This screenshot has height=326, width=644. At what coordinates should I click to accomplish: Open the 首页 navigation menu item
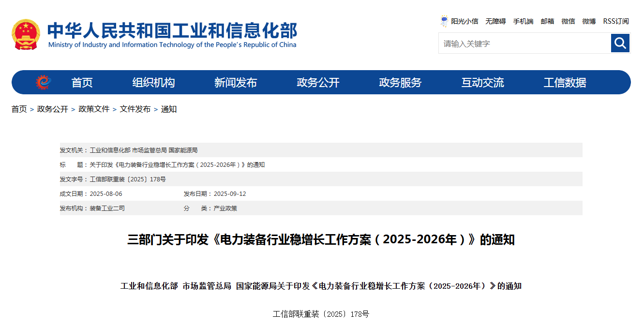point(82,83)
